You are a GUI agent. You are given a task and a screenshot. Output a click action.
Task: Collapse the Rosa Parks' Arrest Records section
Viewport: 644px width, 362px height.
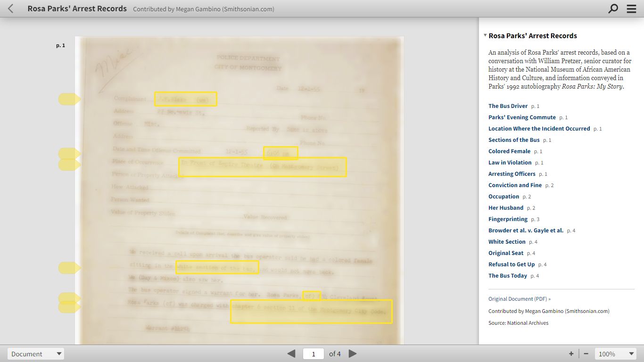point(485,35)
